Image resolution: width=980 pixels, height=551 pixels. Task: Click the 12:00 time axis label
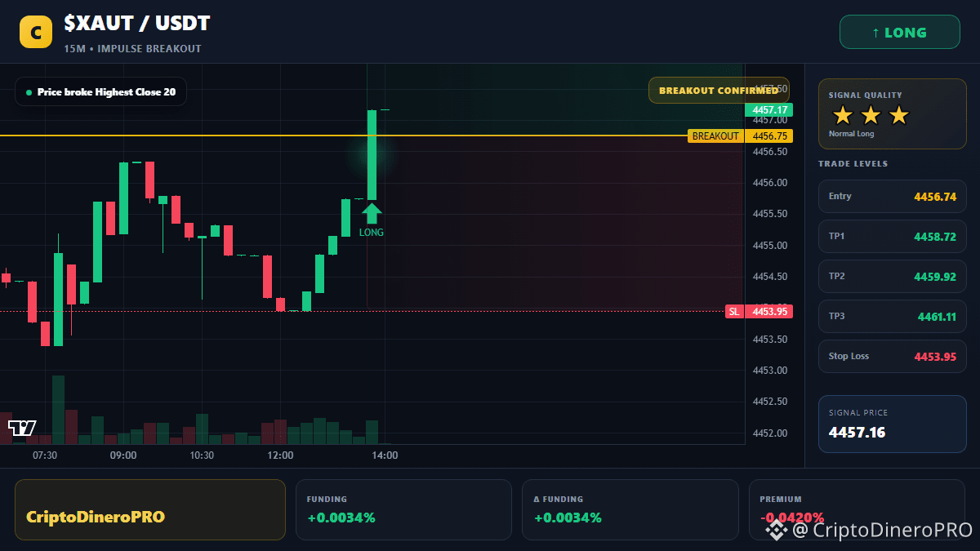280,455
